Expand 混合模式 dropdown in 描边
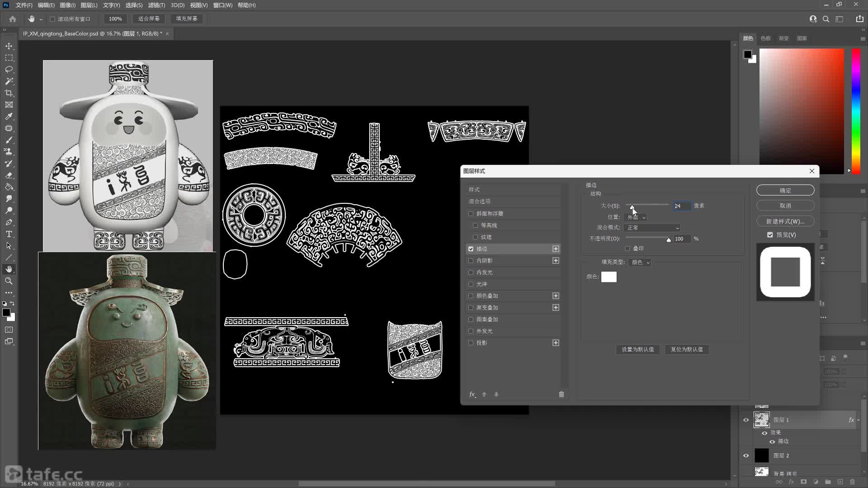Viewport: 868px width, 488px height. point(651,228)
